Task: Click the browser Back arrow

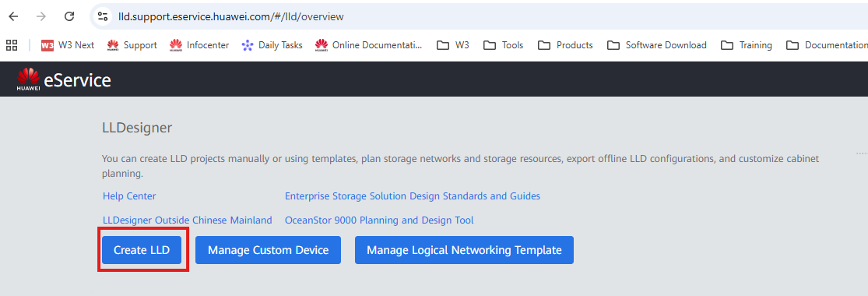Action: [13, 16]
